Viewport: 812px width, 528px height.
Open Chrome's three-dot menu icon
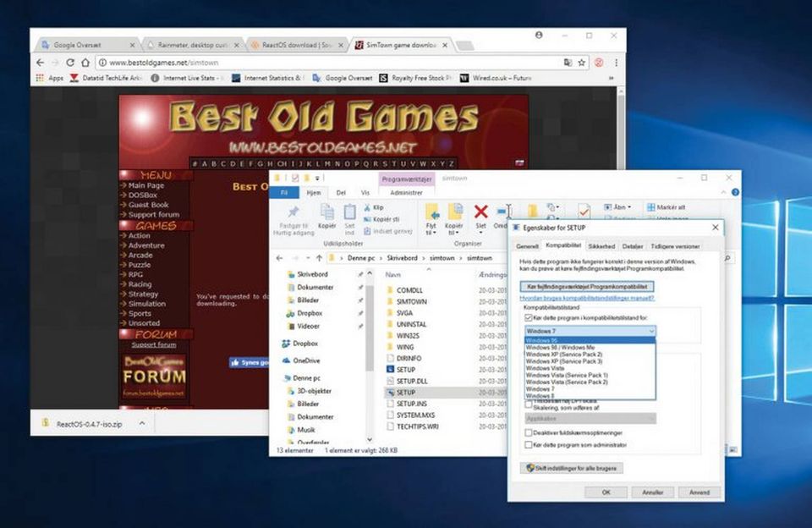[616, 63]
